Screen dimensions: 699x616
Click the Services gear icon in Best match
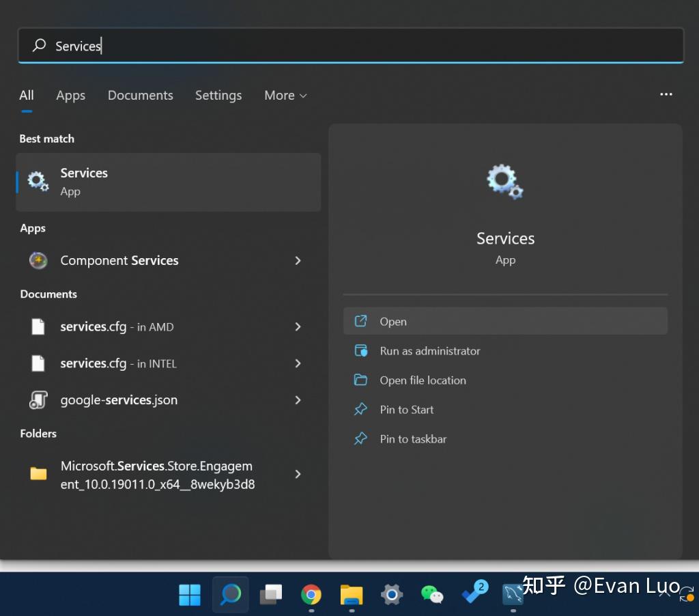38,182
